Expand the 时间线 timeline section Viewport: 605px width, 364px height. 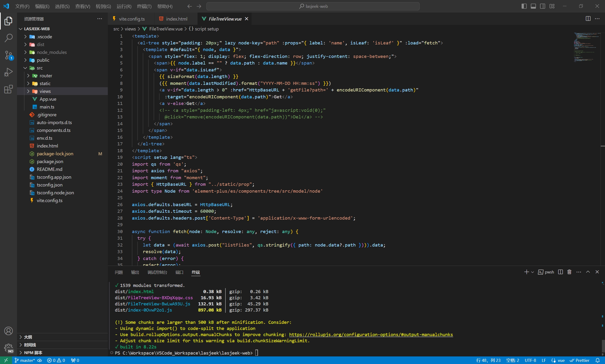(x=62, y=345)
